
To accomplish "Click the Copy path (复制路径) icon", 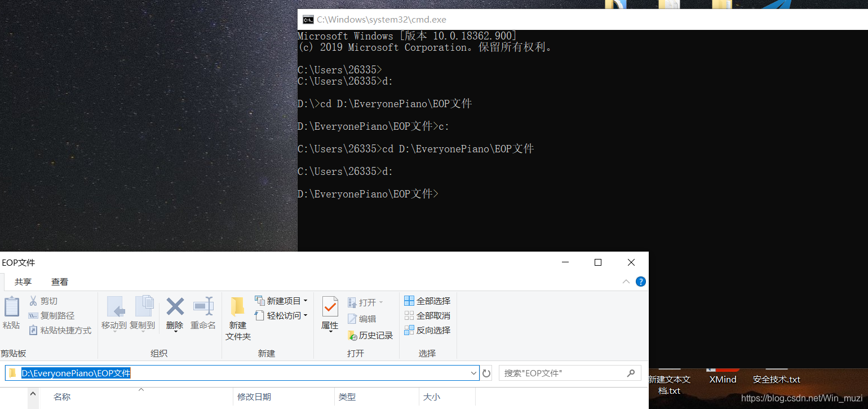I will 34,315.
